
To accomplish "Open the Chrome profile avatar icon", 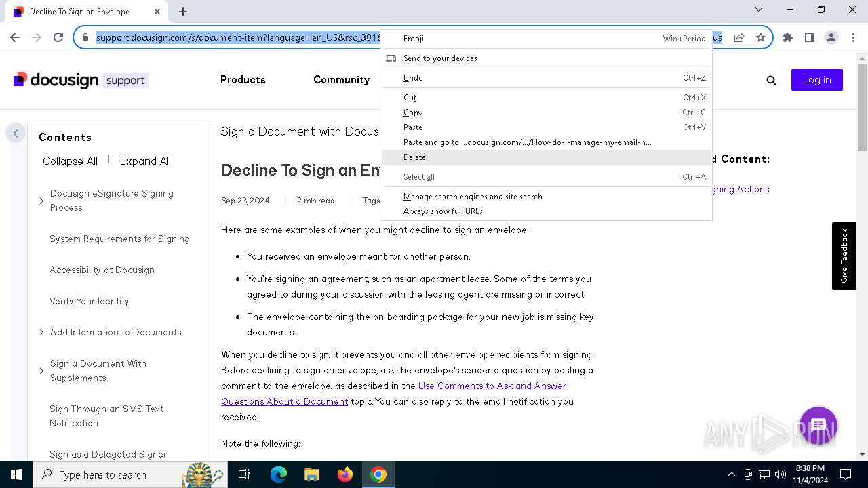I will 831,38.
